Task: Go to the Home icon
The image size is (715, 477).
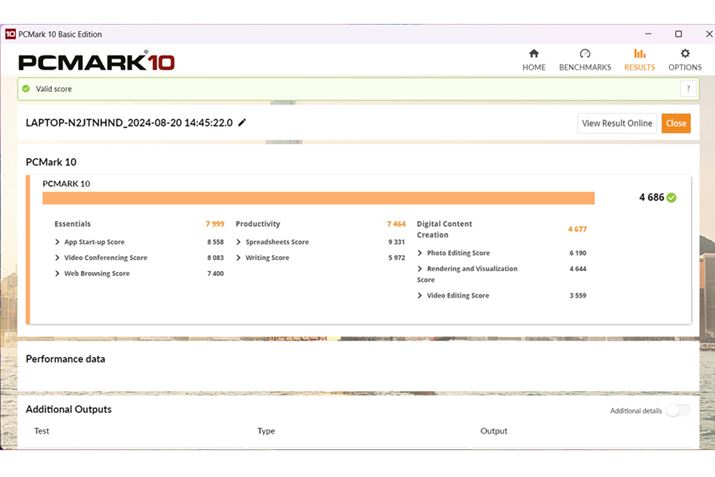Action: tap(533, 54)
